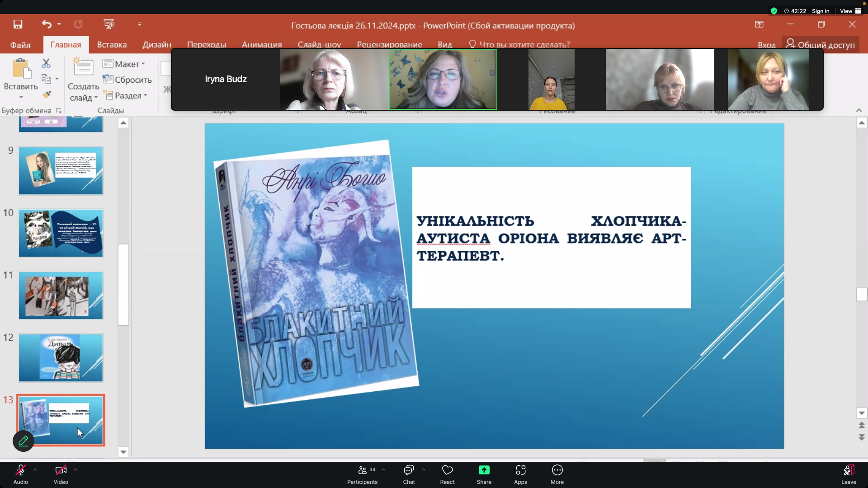Go to next slide double-arrow button
This screenshot has height=488, width=868.
862,437
